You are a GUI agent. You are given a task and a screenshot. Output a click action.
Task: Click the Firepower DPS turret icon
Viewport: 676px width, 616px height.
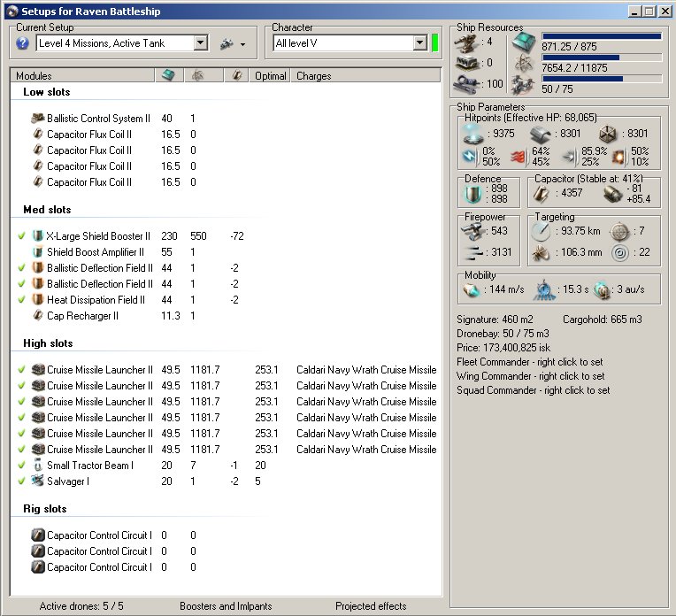(x=472, y=232)
